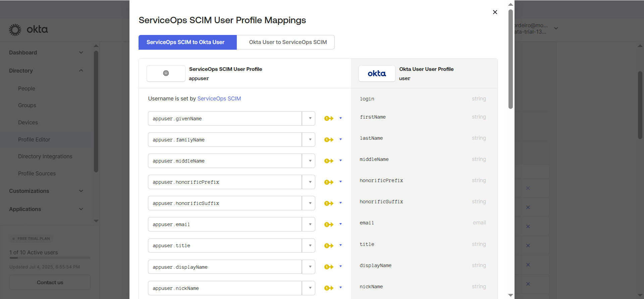Click the mapping arrow icon for nickName
Viewport: 644px width, 299px height.
coord(329,288)
